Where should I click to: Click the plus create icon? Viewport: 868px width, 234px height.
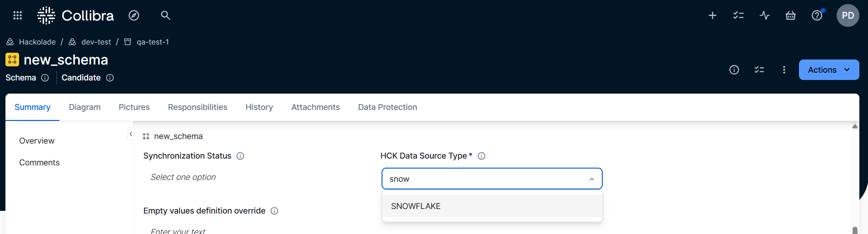coord(712,15)
